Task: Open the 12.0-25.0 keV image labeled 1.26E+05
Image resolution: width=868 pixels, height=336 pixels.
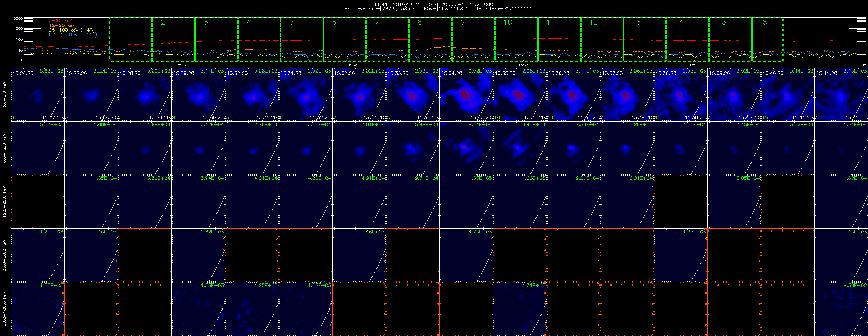Action: 520,202
